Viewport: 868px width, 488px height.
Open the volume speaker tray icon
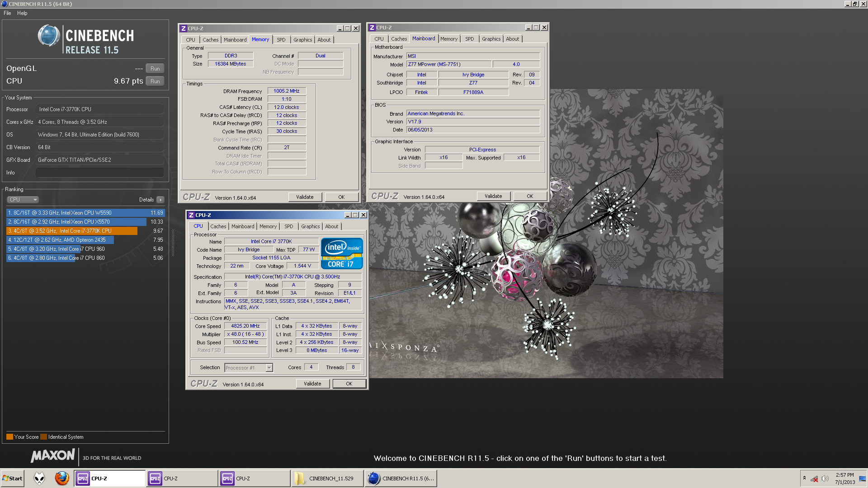click(x=825, y=479)
